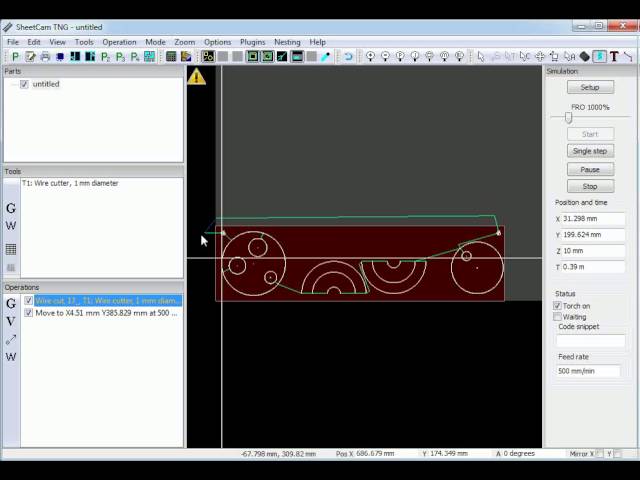Open the Operation menu
The width and height of the screenshot is (640, 480).
119,42
